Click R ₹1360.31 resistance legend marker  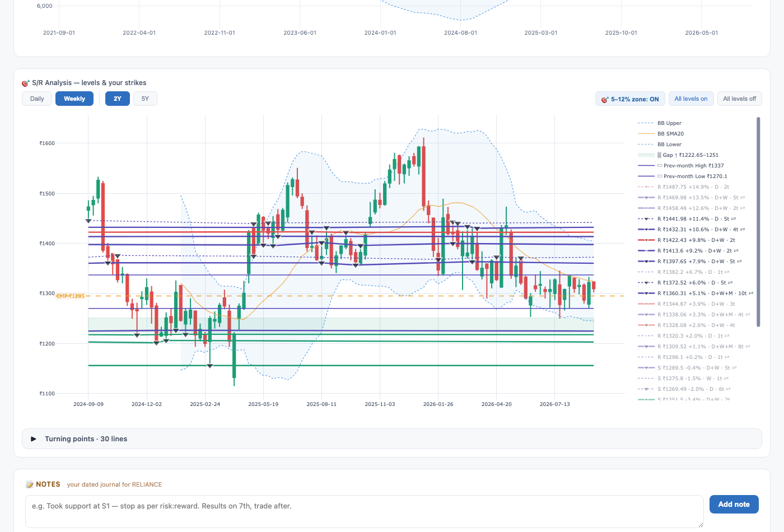tap(646, 293)
